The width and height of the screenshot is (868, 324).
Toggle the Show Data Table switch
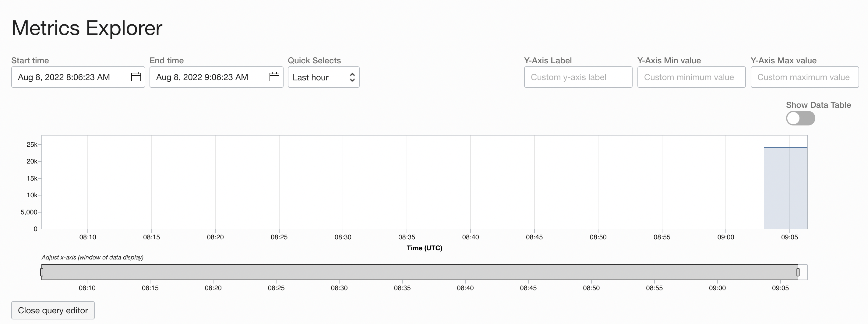(801, 118)
